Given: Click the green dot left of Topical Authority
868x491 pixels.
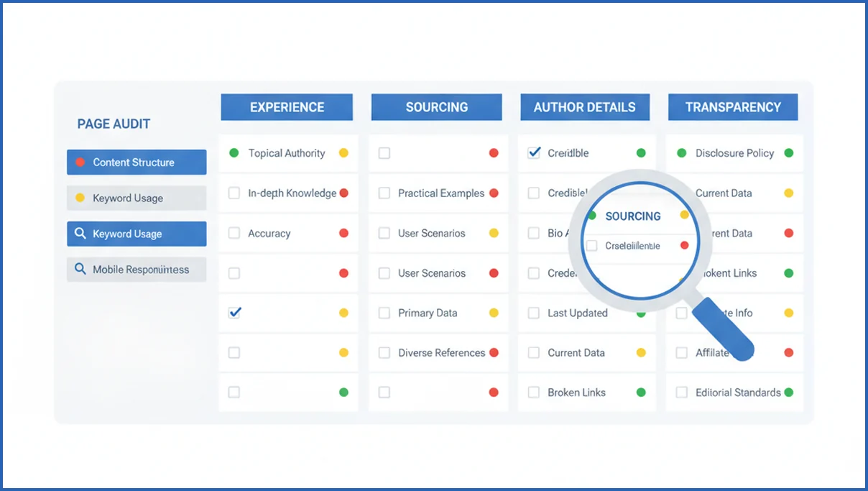Looking at the screenshot, I should click(x=234, y=153).
